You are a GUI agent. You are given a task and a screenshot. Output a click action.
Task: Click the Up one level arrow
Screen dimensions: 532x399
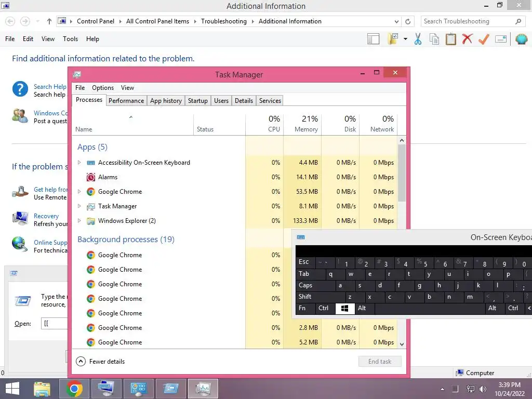[x=49, y=21]
